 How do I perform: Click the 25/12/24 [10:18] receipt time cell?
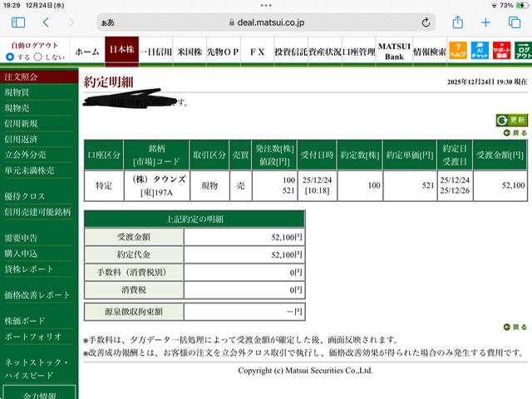click(x=318, y=185)
